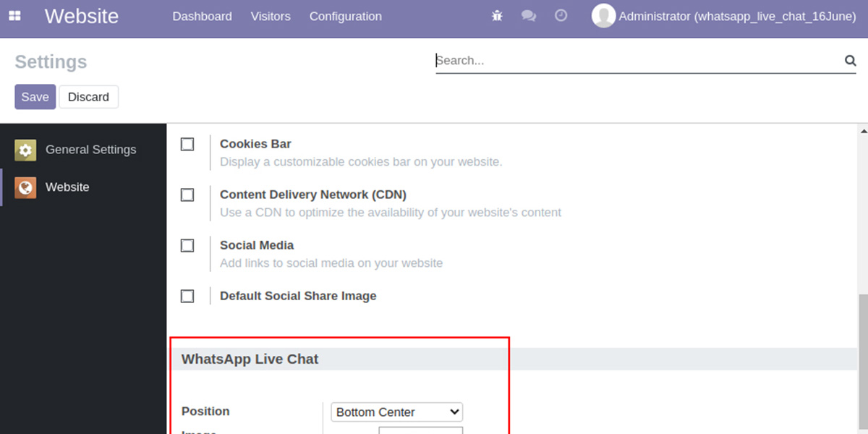The height and width of the screenshot is (434, 868).
Task: Open the Dashboard menu
Action: [202, 16]
